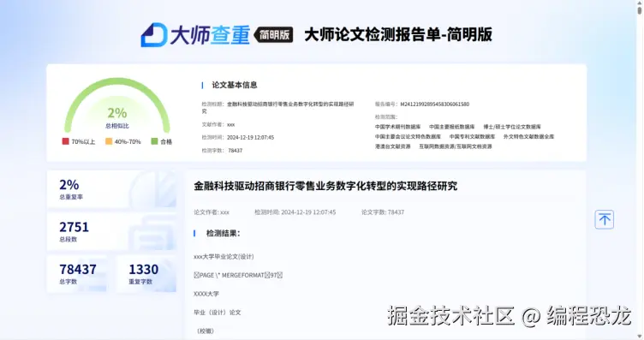The image size is (644, 340).
Task: Click 检测字数 78437 in basic info
Action: coord(222,151)
